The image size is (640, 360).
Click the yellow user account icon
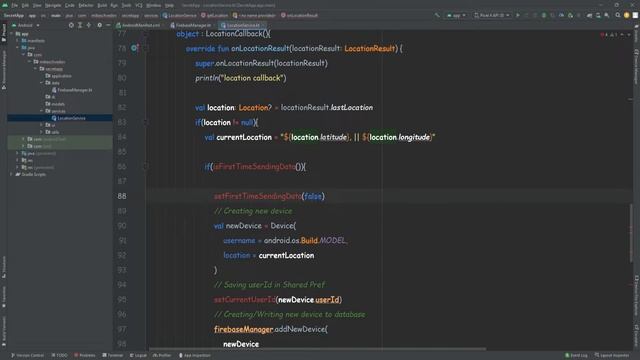tap(627, 16)
